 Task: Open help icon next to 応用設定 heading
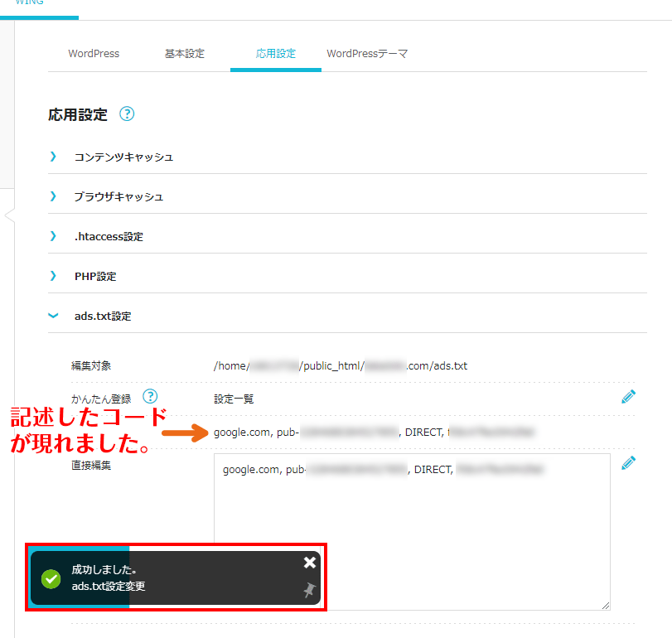click(127, 114)
